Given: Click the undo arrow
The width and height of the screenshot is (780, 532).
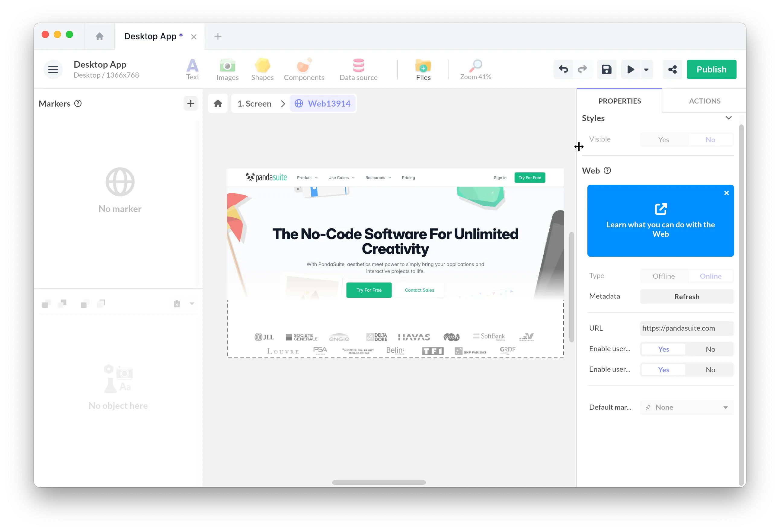Looking at the screenshot, I should (x=563, y=69).
